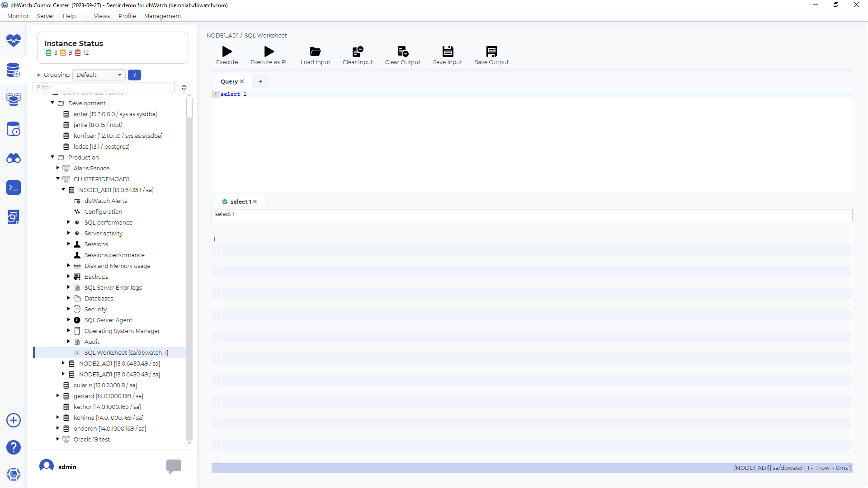Image resolution: width=868 pixels, height=488 pixels.
Task: Open the Server menu
Action: pyautogui.click(x=46, y=16)
